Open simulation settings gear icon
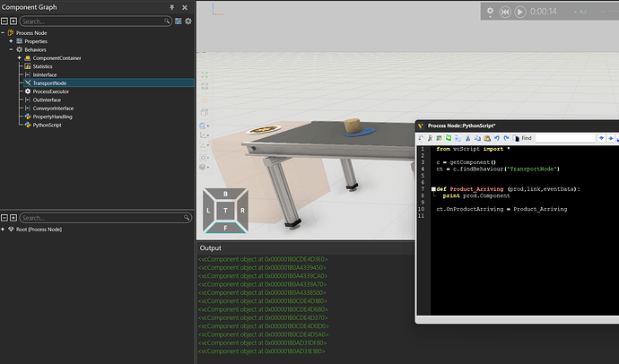The width and height of the screenshot is (619, 364). (x=490, y=11)
